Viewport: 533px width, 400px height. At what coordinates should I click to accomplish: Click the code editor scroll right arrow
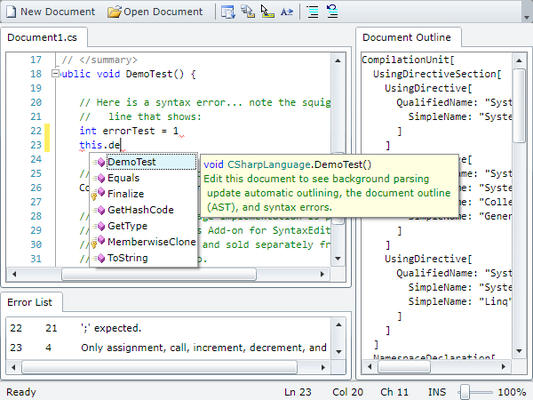point(322,274)
